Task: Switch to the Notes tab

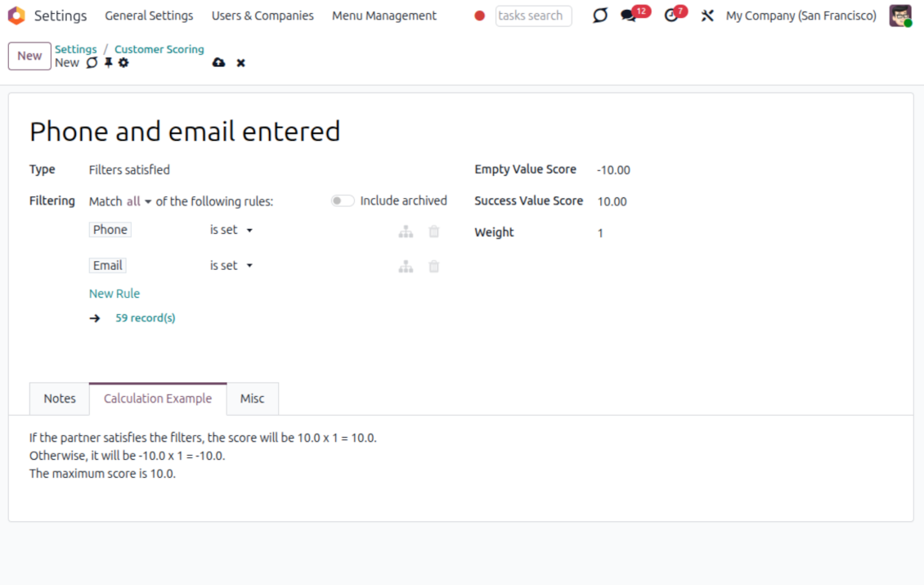Action: point(60,398)
